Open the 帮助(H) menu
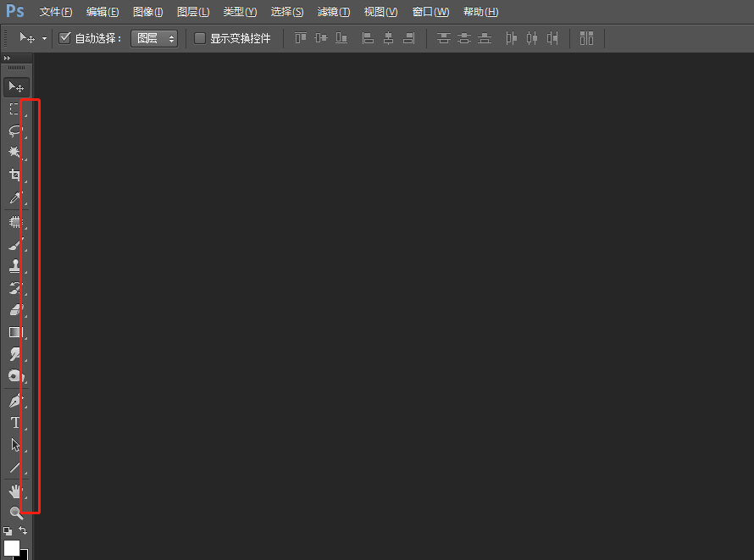This screenshot has width=754, height=560. pos(481,12)
